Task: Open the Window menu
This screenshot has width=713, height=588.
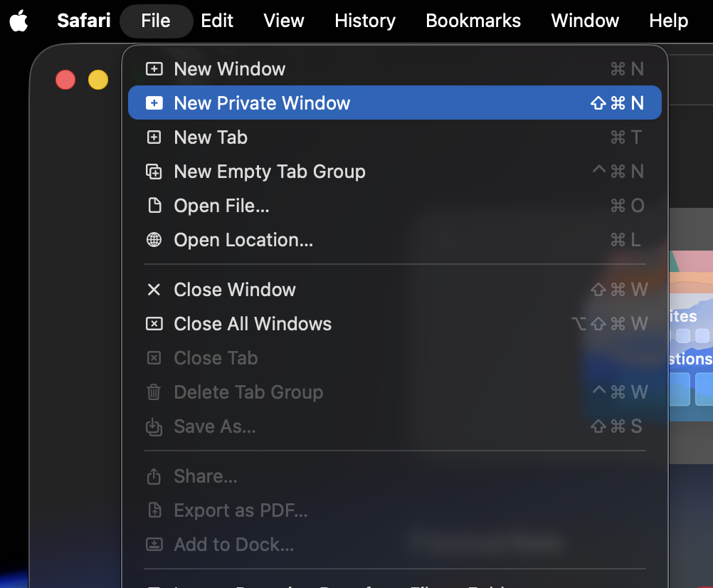Action: pos(585,21)
